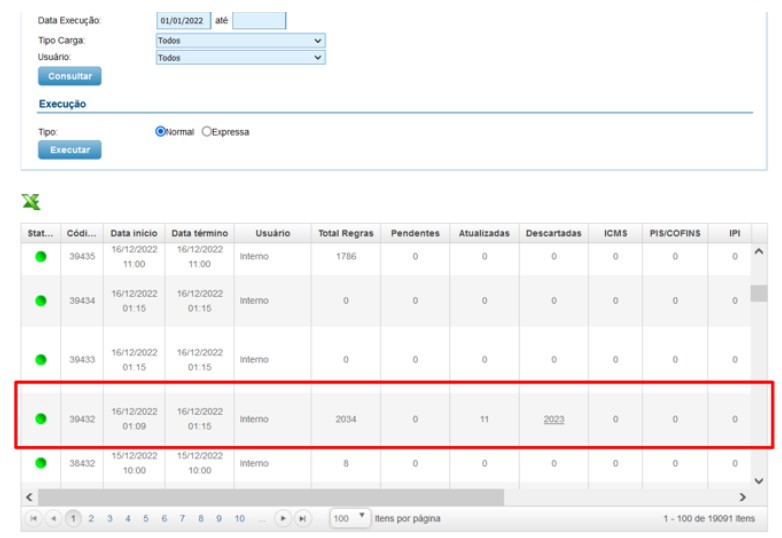Screen dimensions: 782x538
Task: Go to last page of results
Action: [302, 519]
